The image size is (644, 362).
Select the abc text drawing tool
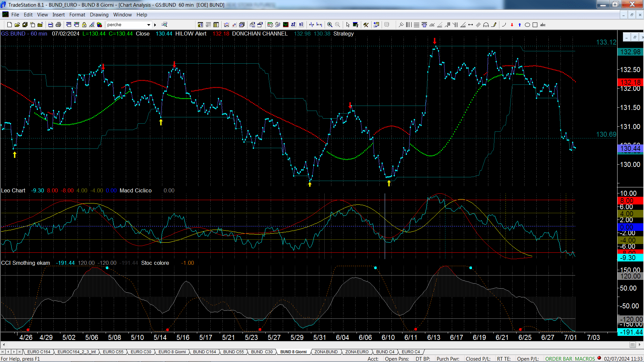pyautogui.click(x=543, y=25)
